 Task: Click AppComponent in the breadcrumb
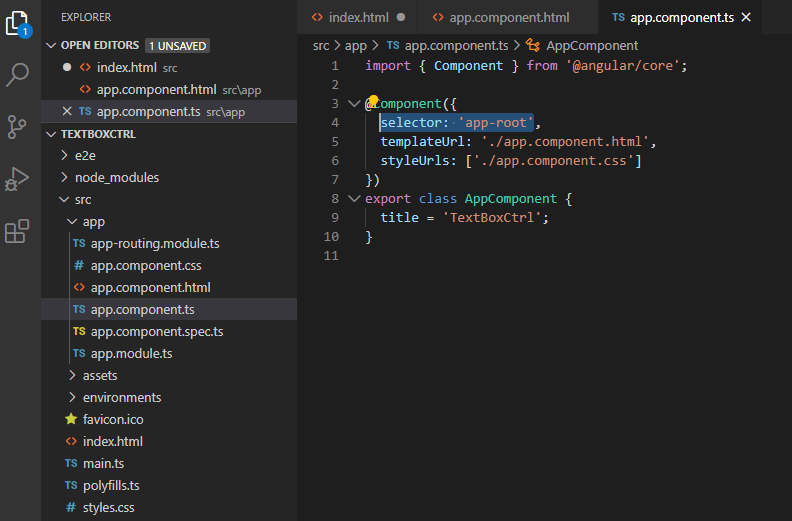click(x=592, y=45)
